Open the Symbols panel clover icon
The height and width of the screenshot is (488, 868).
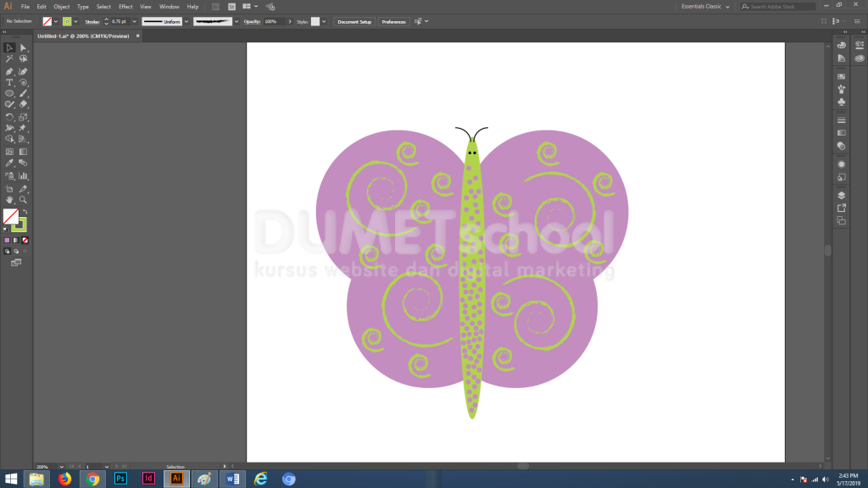coord(842,103)
